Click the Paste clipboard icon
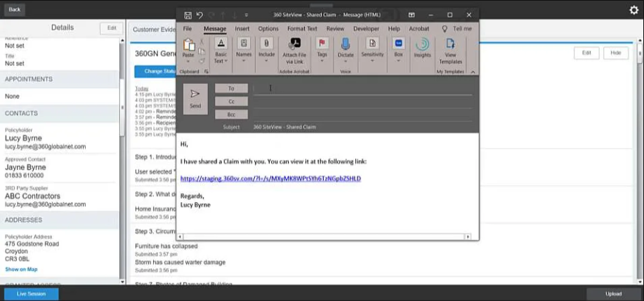This screenshot has height=301, width=644. click(x=188, y=44)
